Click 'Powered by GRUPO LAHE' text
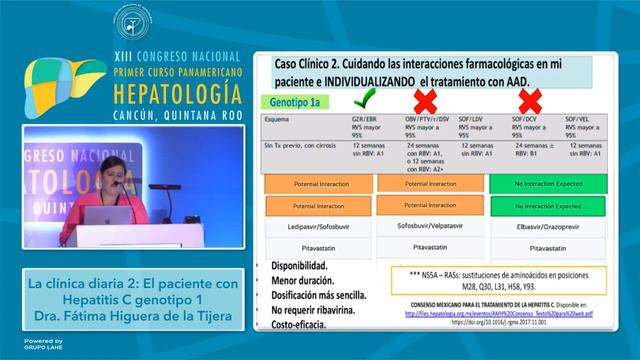Viewport: 640px width, 360px height. tap(43, 344)
